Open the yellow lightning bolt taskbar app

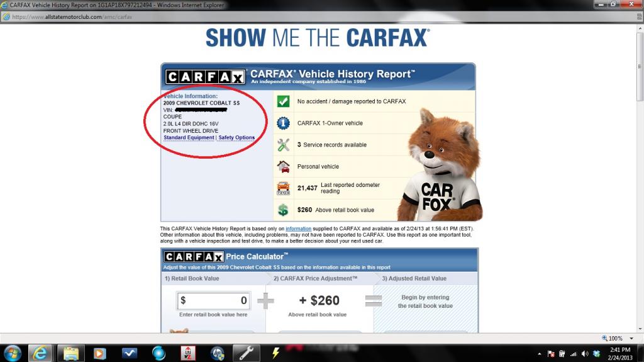point(275,353)
